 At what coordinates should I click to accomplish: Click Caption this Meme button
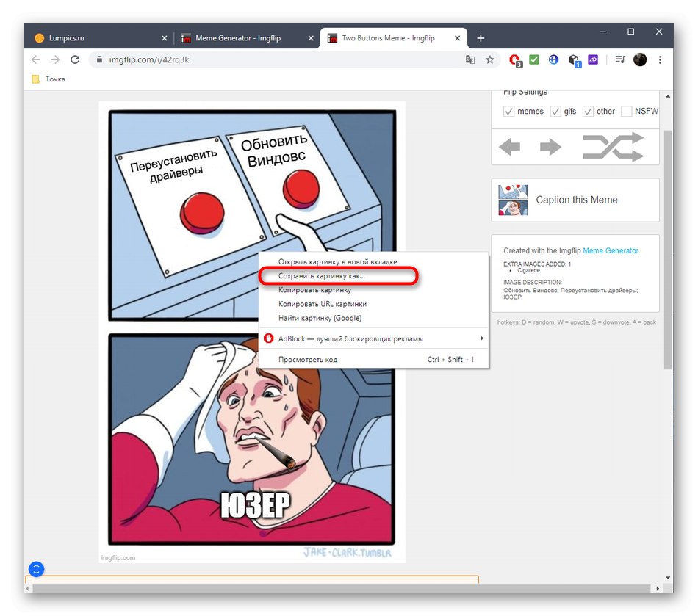point(575,200)
